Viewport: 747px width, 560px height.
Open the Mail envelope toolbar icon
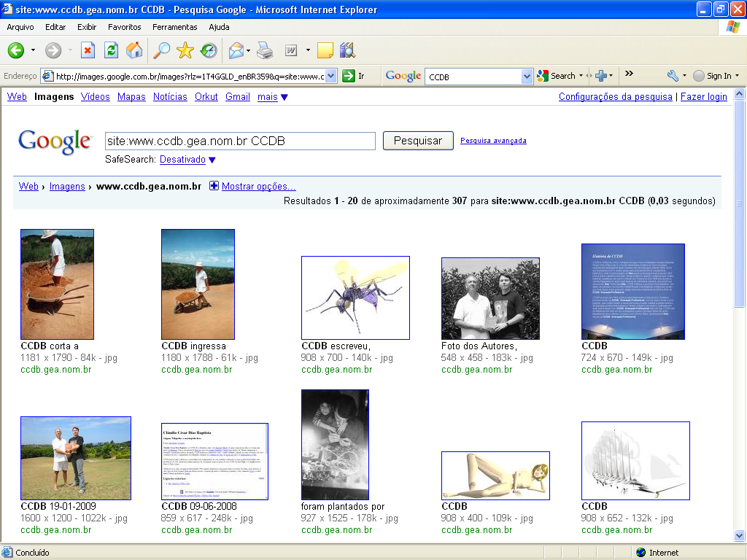[236, 50]
